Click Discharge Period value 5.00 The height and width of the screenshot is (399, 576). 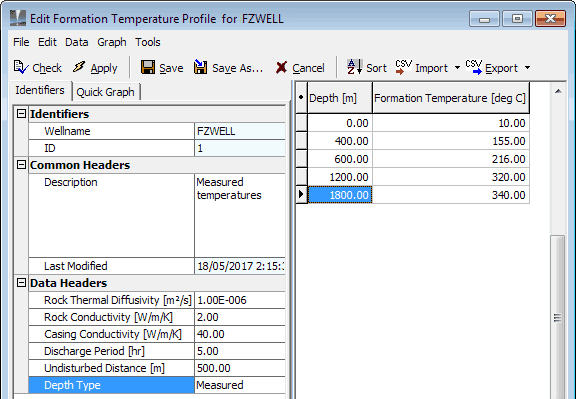[x=240, y=351]
